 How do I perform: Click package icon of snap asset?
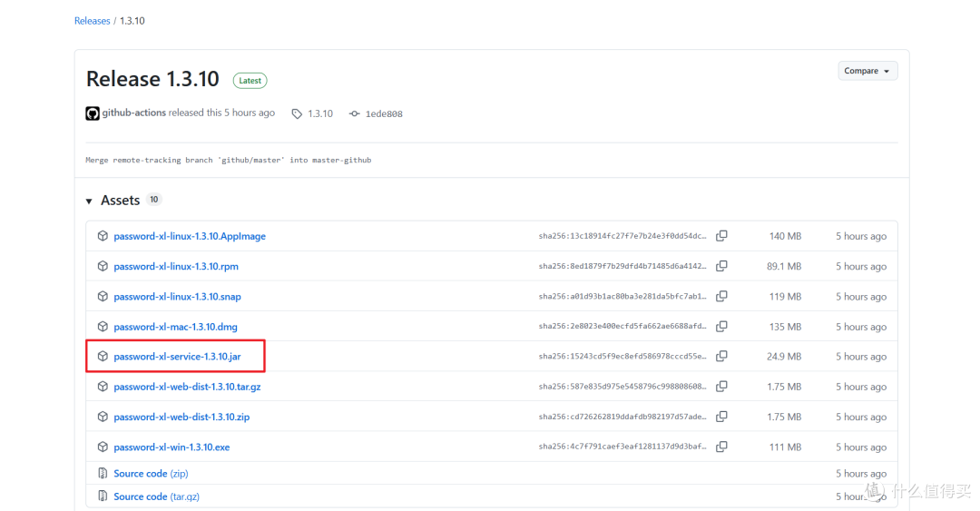pyautogui.click(x=103, y=296)
